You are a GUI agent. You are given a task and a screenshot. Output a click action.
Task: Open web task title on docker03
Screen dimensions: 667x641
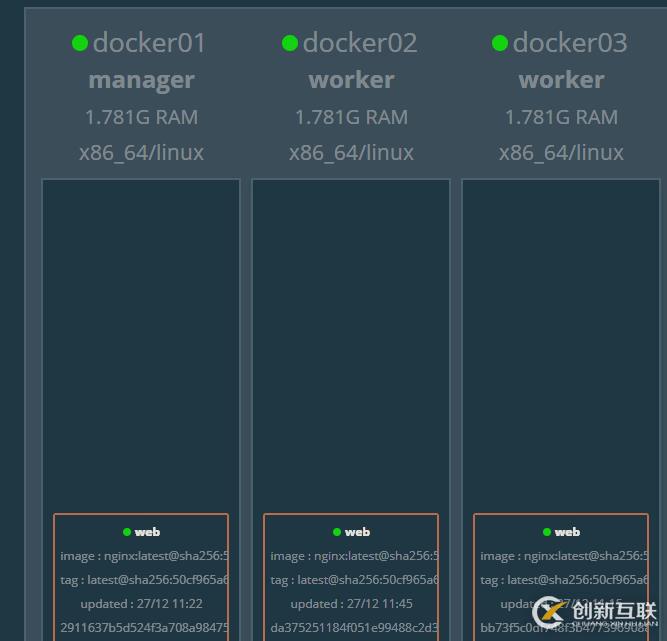(567, 532)
